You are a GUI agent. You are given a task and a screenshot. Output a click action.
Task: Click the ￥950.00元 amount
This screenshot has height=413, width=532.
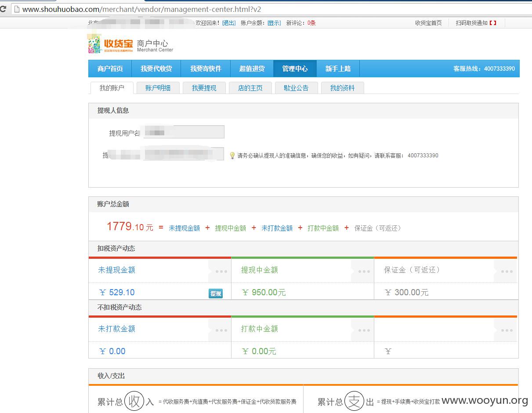pos(264,293)
